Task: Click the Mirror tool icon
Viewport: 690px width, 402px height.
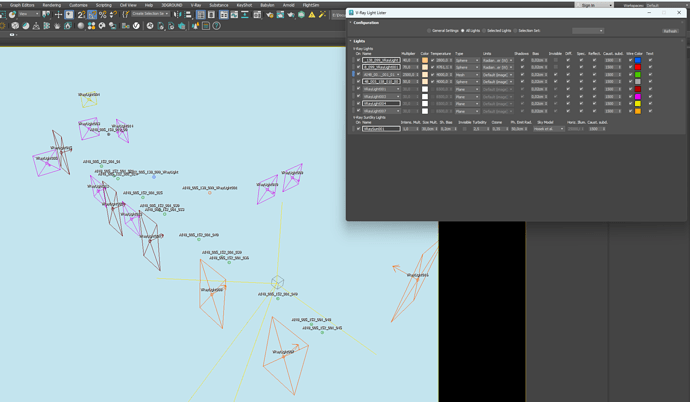Action: (177, 15)
